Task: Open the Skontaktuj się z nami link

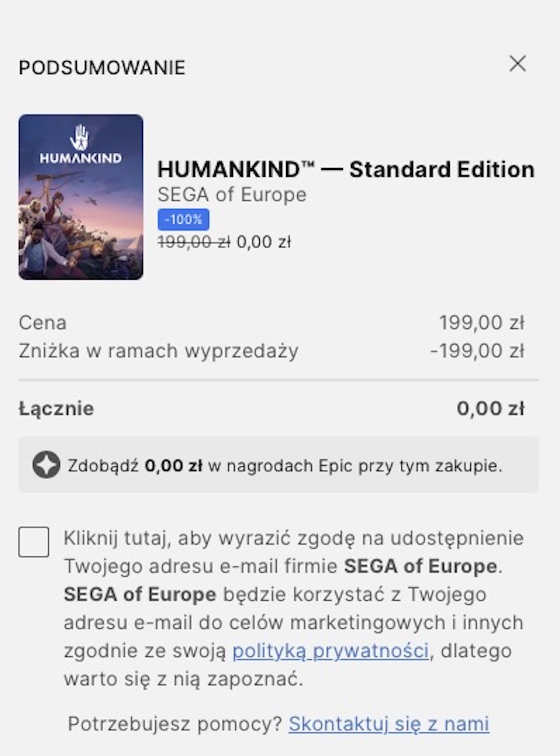Action: [x=389, y=723]
